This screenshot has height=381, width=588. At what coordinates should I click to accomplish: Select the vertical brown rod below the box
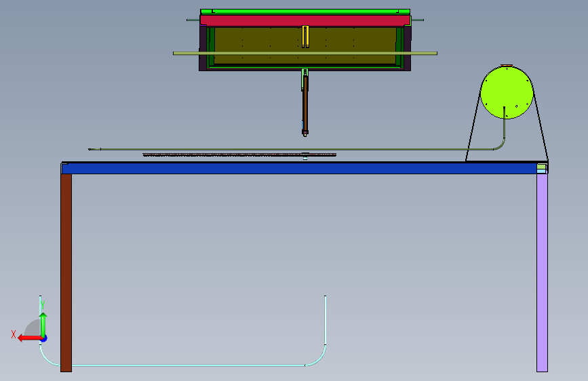(305, 103)
